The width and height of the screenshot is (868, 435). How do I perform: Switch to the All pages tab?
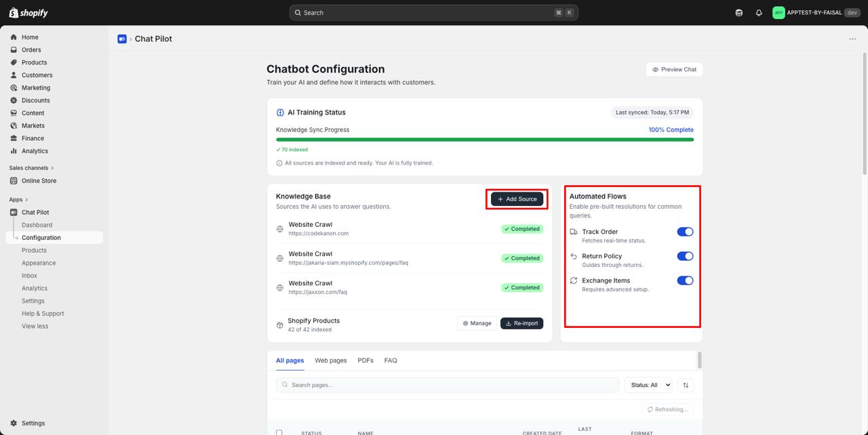click(290, 360)
